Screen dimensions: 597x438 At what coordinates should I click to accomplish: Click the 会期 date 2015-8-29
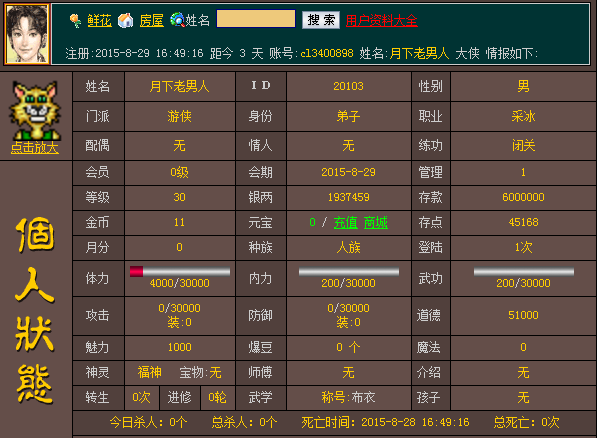[x=348, y=173]
